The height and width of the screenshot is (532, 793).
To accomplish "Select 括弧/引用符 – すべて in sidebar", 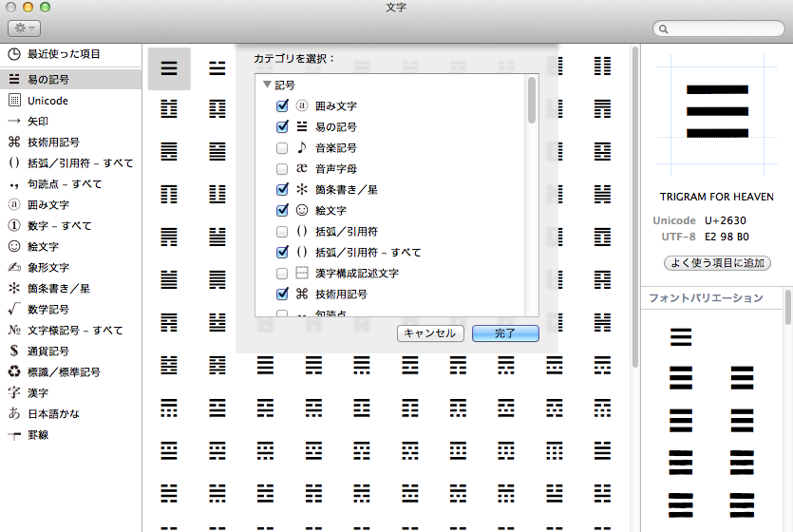I will [x=71, y=162].
